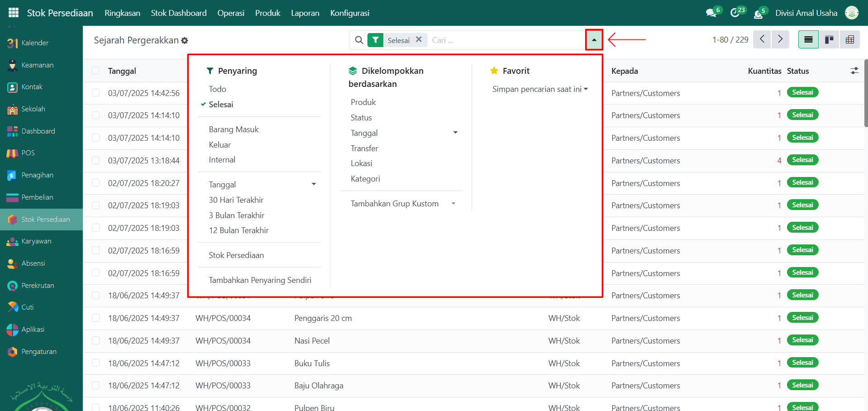Collapse the search options dropdown toggle

(x=594, y=40)
